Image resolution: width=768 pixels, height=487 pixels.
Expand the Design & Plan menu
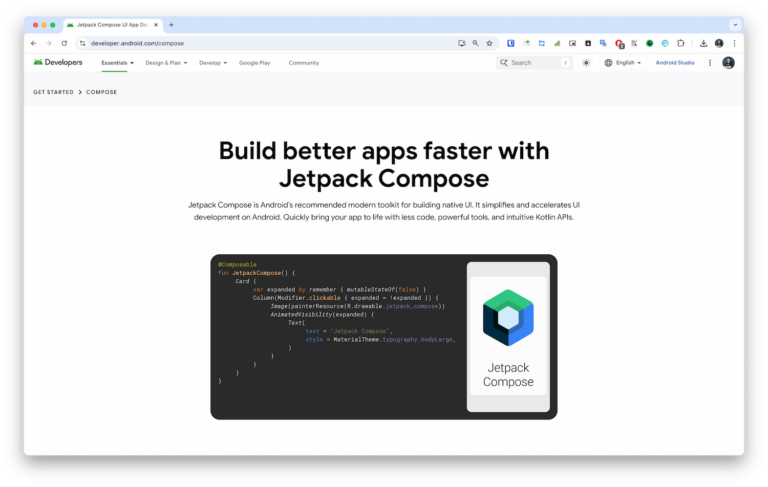[166, 63]
